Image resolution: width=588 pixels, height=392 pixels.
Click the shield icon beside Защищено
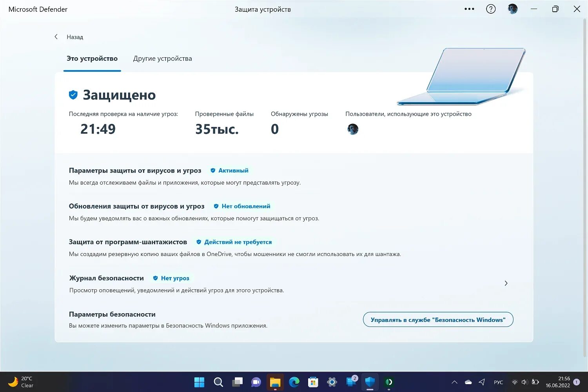73,94
